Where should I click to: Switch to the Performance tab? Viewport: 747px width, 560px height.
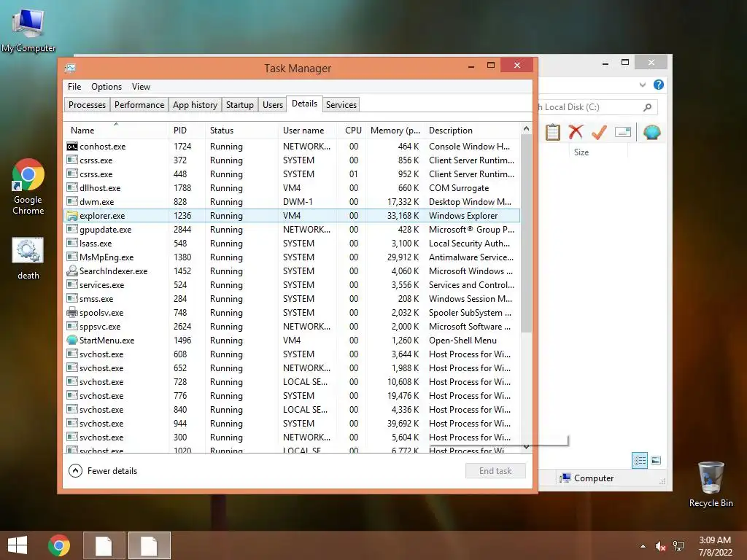point(139,105)
